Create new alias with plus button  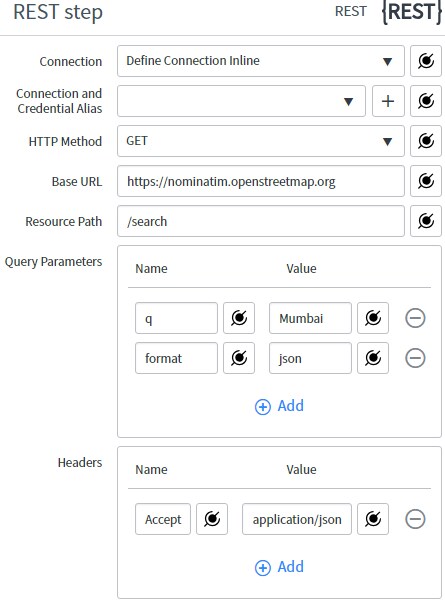[x=388, y=101]
